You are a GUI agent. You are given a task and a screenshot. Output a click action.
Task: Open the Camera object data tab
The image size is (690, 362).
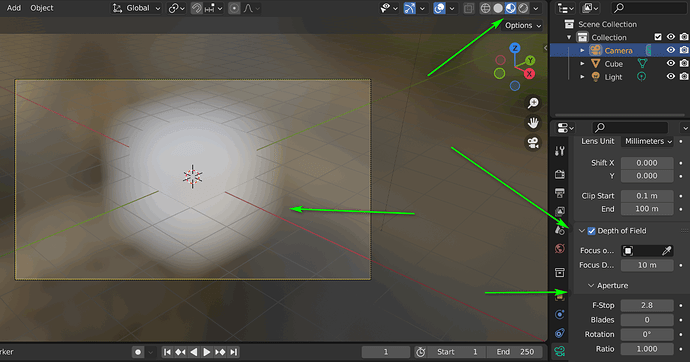point(560,351)
